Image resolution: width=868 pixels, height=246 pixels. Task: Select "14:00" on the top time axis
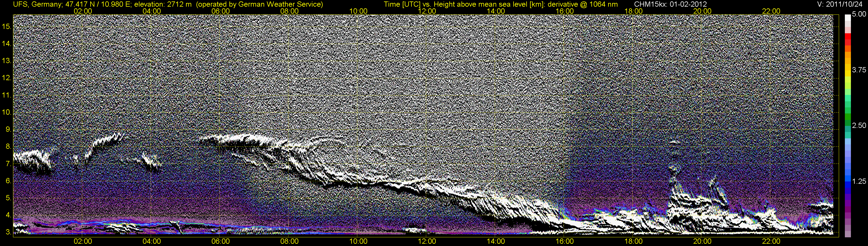(x=496, y=11)
